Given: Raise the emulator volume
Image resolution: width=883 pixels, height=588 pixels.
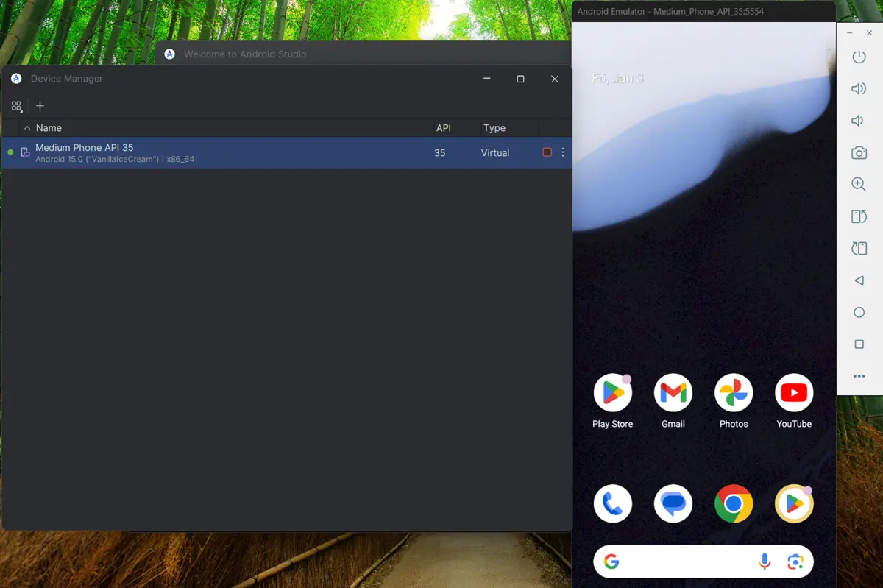Looking at the screenshot, I should pyautogui.click(x=859, y=89).
